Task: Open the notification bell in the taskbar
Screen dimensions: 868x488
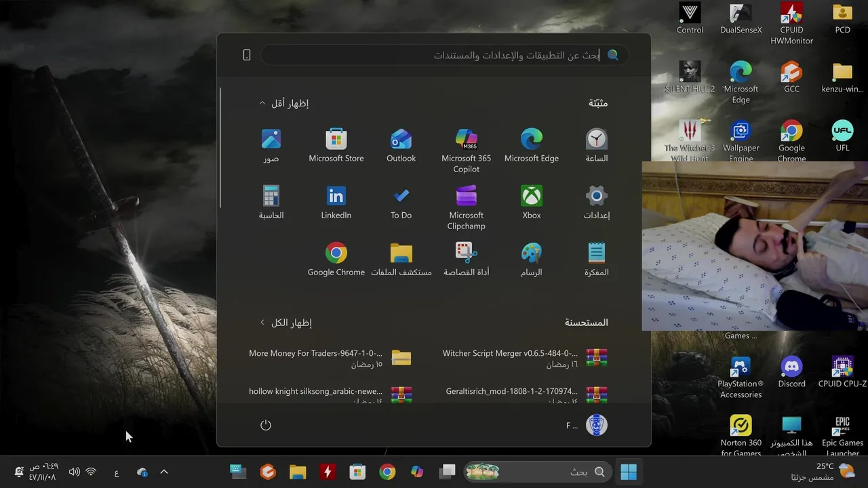Action: pos(19,472)
